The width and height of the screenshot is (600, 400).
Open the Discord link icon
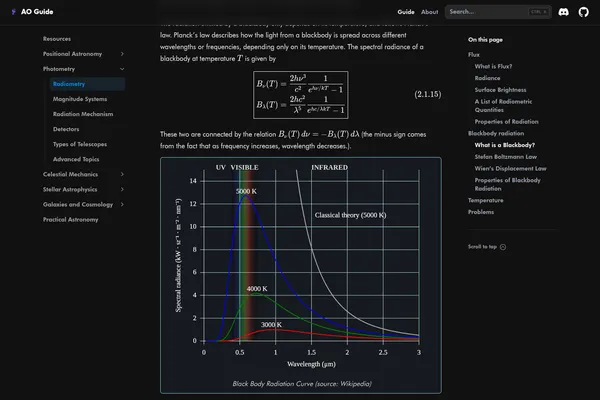(x=564, y=12)
